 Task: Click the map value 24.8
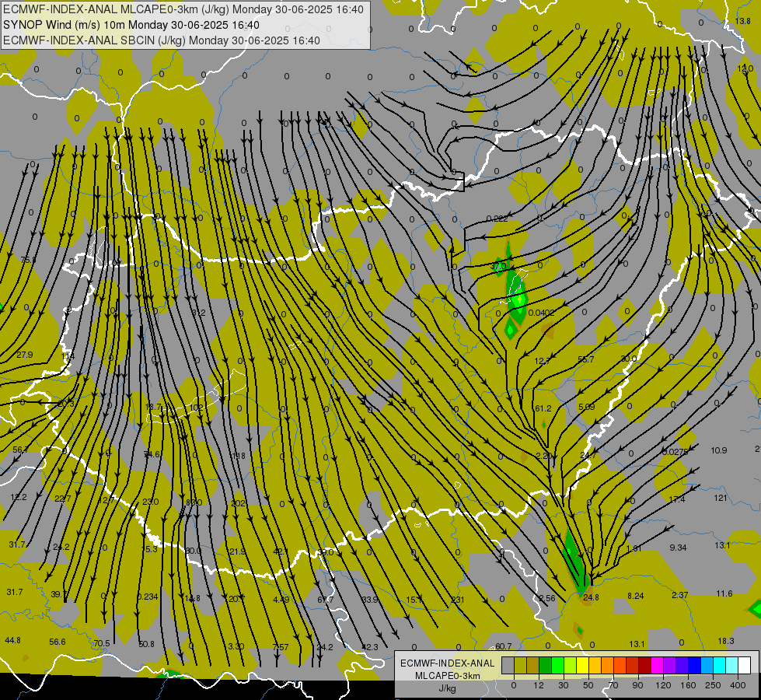coord(591,597)
